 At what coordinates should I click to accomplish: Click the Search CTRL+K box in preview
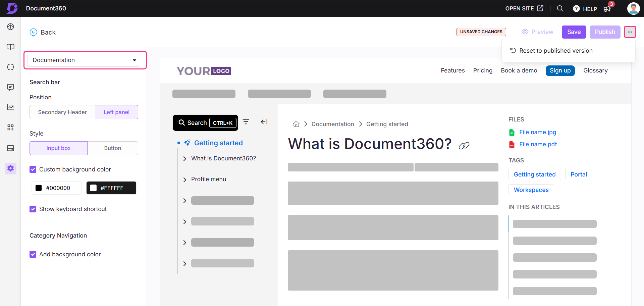tap(205, 123)
